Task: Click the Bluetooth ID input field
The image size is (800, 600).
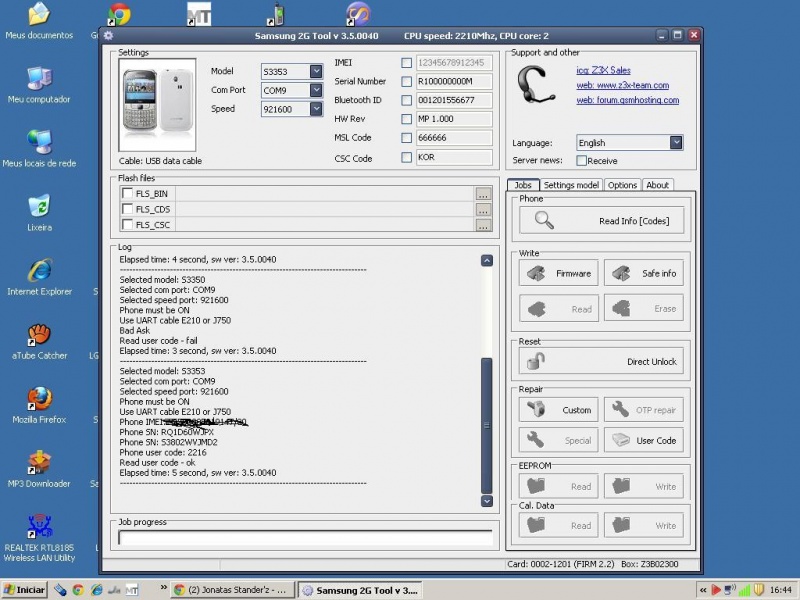Action: (x=454, y=100)
